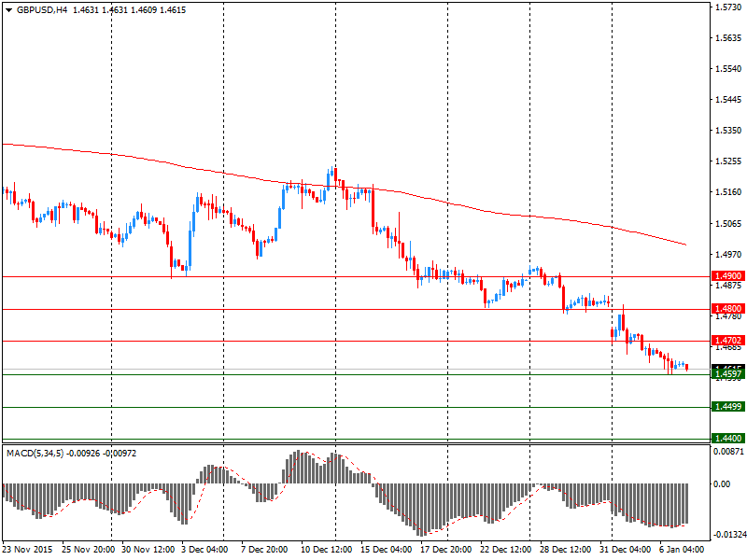Click the green 1.4400 support level tag

[728, 438]
